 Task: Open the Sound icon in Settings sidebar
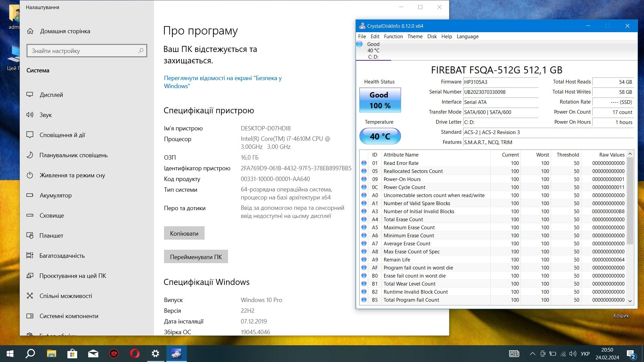(x=30, y=115)
